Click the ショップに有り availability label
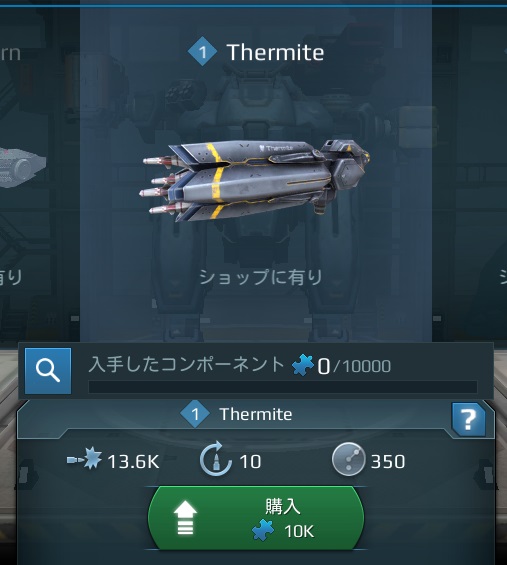This screenshot has width=507, height=565. tap(261, 277)
